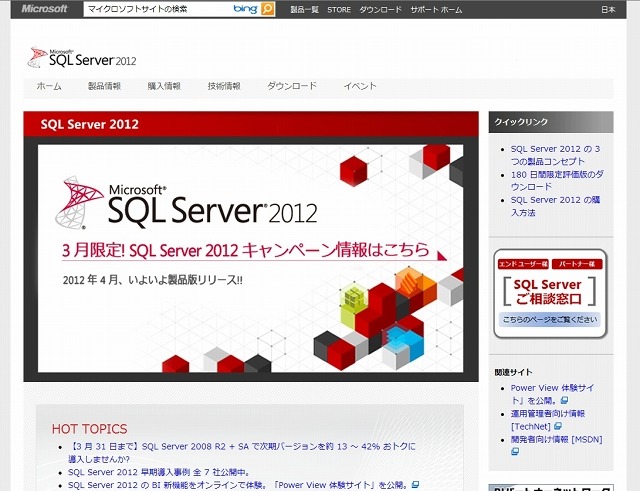Open SQL Server 2012 の 3 つの製品コンセプト link
The height and width of the screenshot is (491, 640).
(556, 155)
